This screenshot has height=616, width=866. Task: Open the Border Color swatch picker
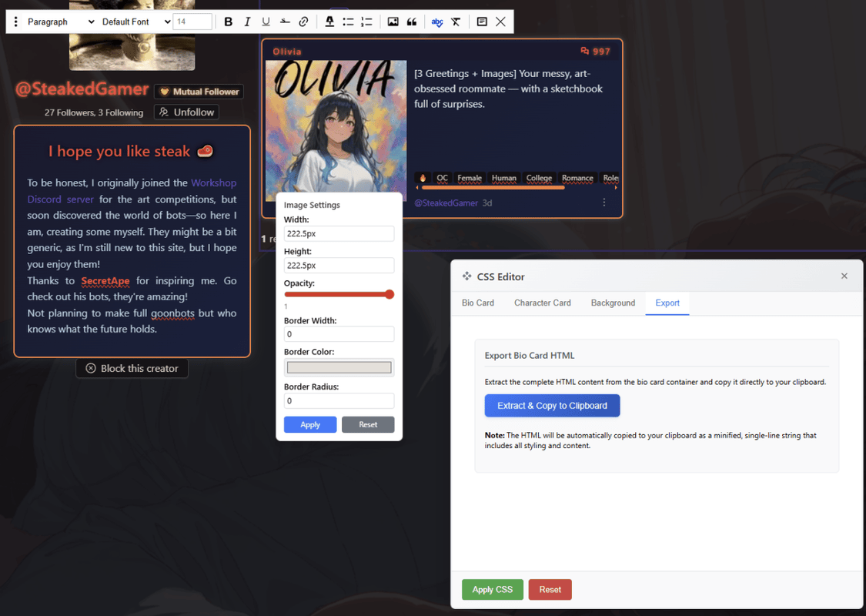click(339, 367)
